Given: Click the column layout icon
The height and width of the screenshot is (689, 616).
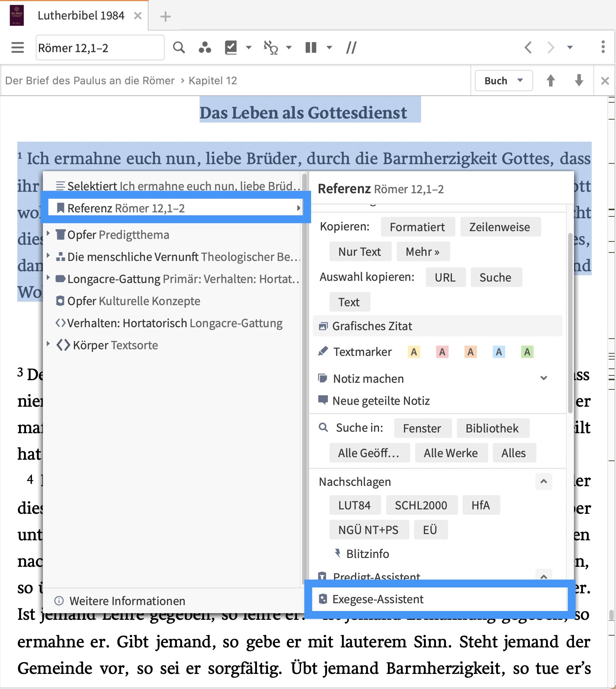Looking at the screenshot, I should coord(311,47).
